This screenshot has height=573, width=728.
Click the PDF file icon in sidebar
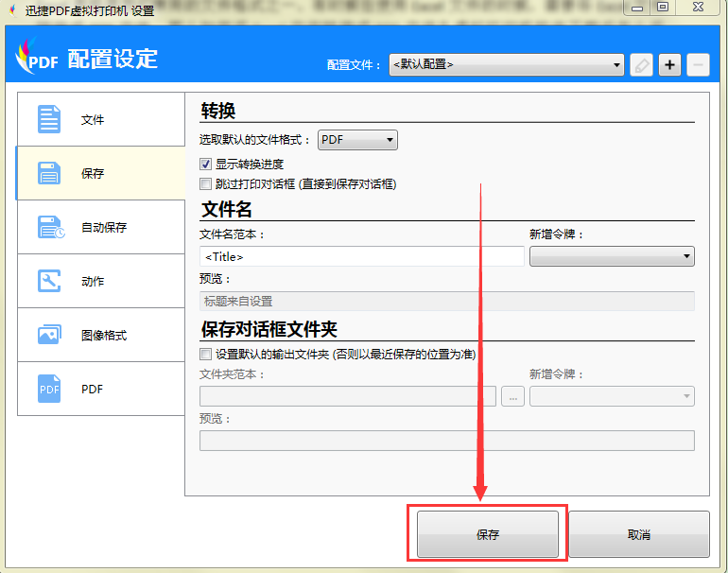coord(49,389)
